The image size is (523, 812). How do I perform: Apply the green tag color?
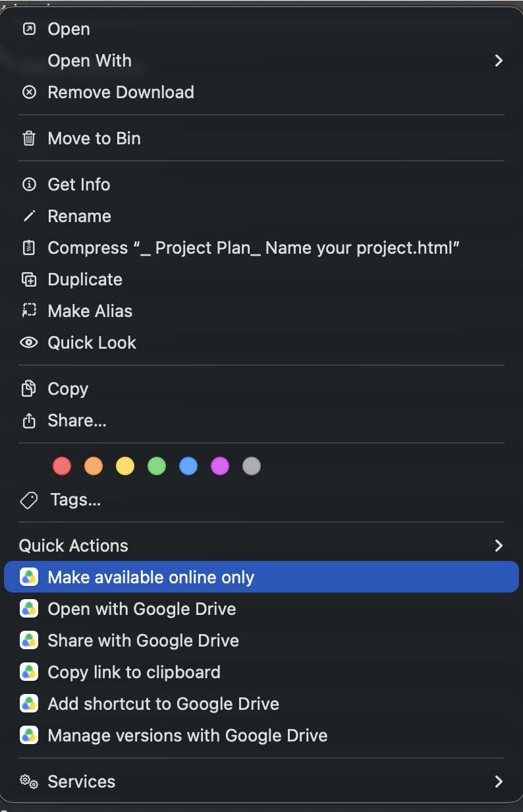tap(157, 467)
